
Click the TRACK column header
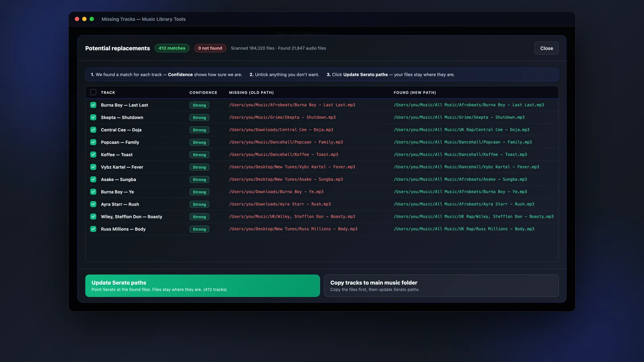[108, 93]
